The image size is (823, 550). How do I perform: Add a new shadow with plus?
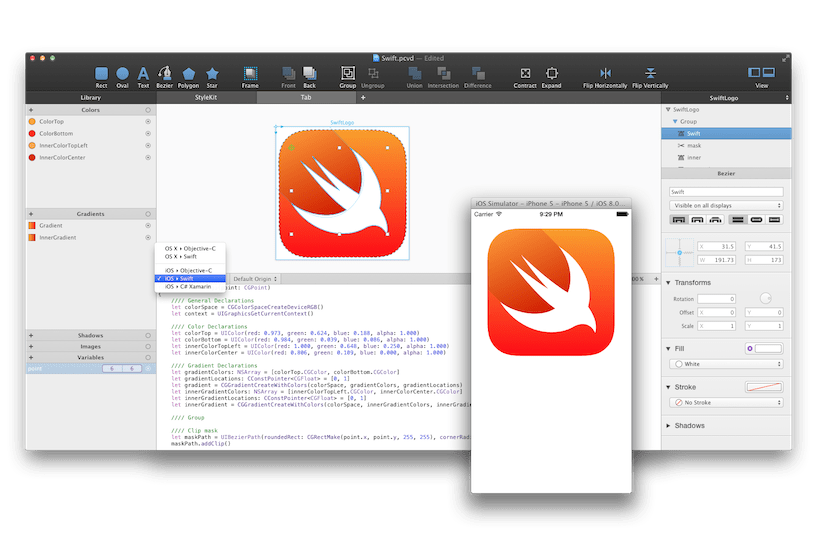tap(31, 335)
